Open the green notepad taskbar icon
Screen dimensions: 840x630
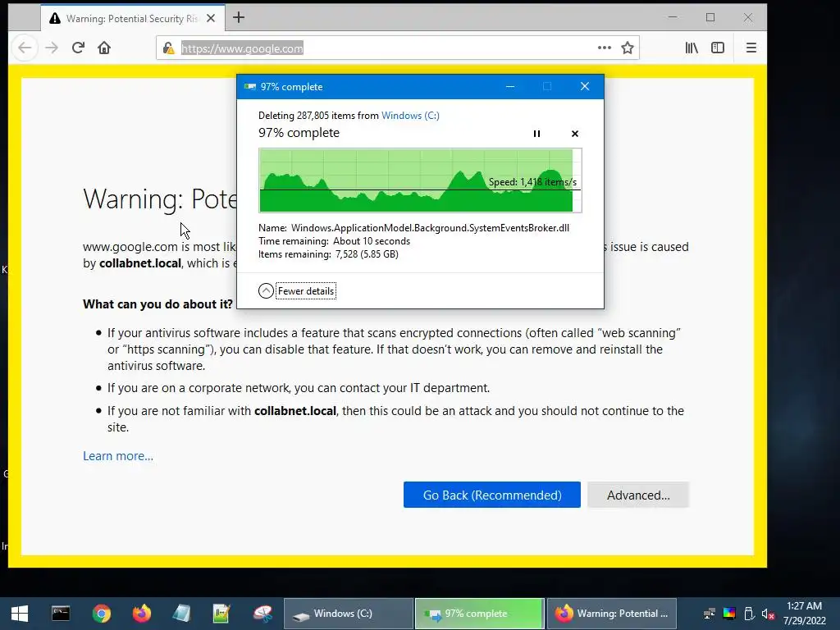(221, 614)
